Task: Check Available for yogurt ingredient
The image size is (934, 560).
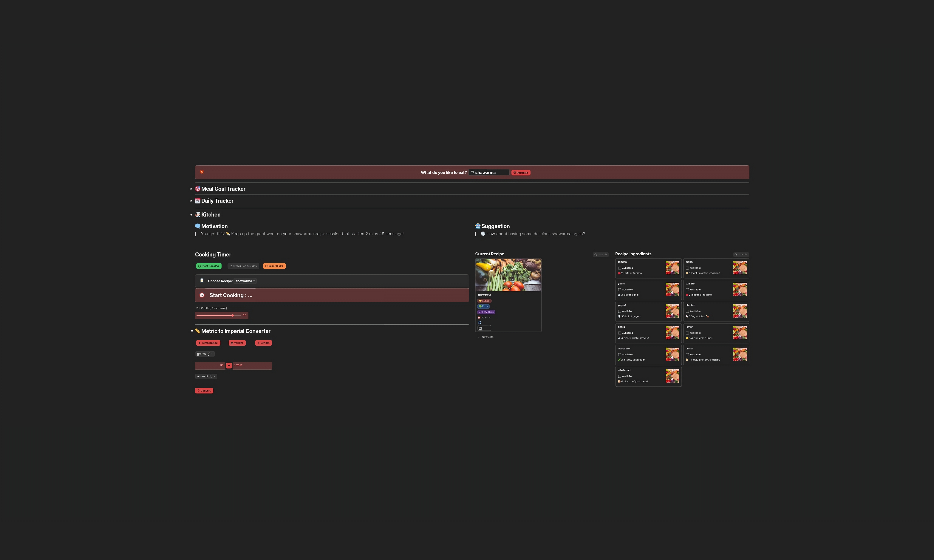Action: click(x=619, y=311)
